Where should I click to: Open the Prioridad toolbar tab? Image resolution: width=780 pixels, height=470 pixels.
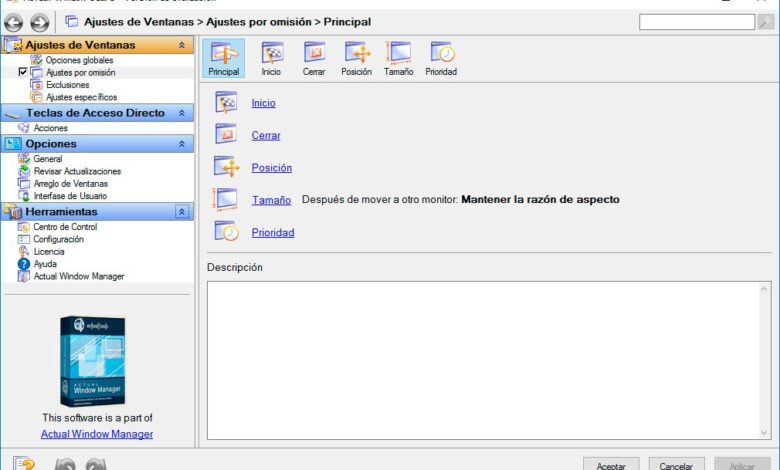click(441, 58)
